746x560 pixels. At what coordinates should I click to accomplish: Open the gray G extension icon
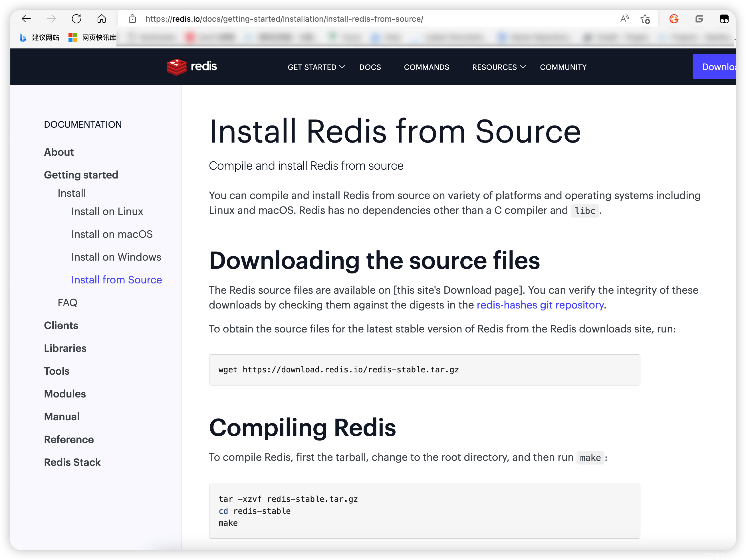tap(699, 19)
